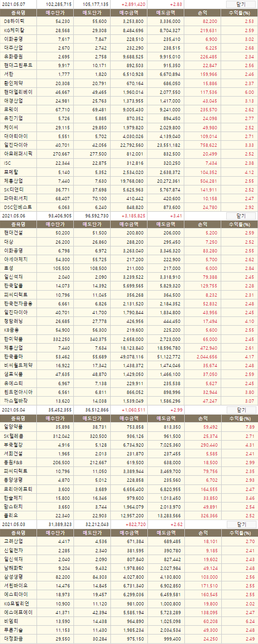This screenshot has height=644, width=258.
Task: Click the KG케미칼 stock name
Action: pos(14,31)
